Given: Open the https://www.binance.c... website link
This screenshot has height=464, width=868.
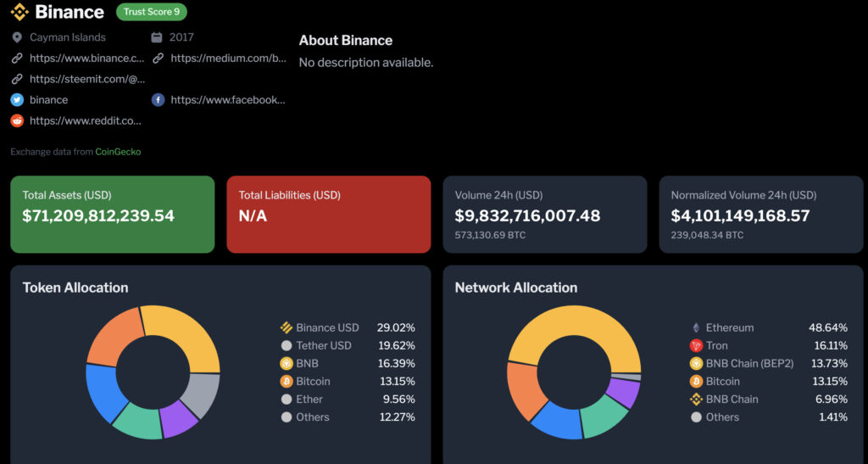Looking at the screenshot, I should tap(87, 59).
